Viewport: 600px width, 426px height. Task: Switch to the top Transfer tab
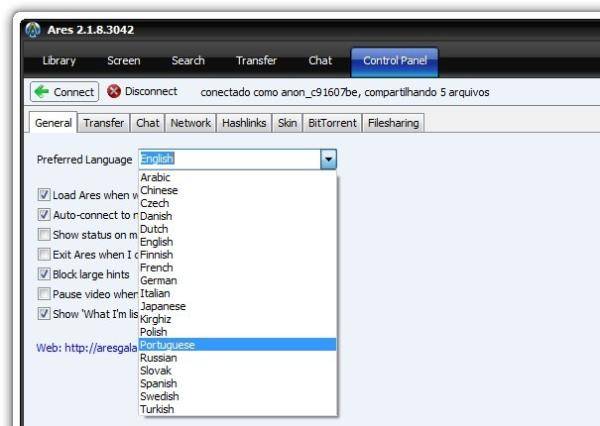pyautogui.click(x=256, y=60)
